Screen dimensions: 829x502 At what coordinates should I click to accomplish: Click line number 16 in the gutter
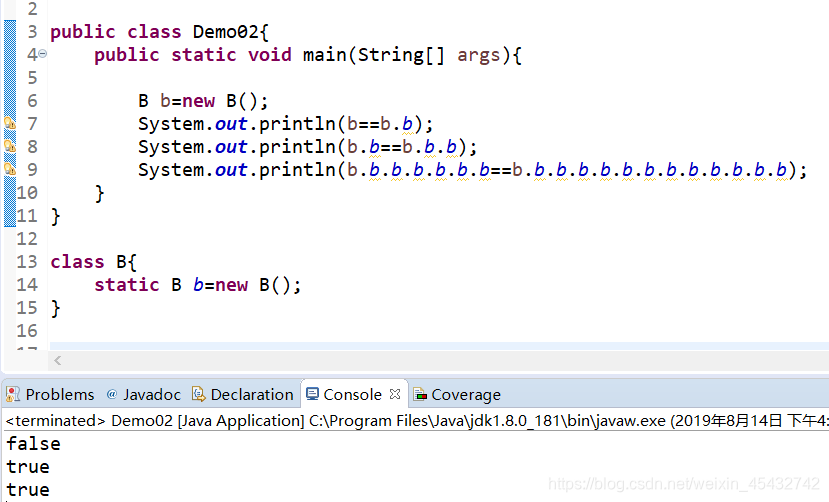[27, 331]
